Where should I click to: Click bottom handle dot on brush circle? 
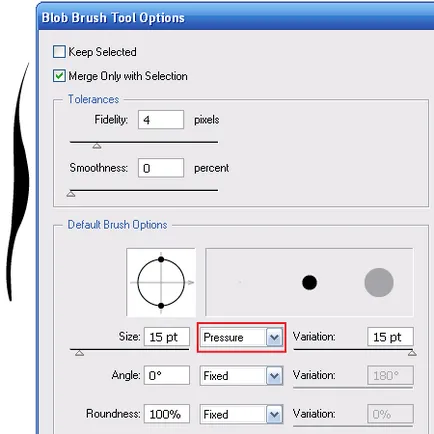[161, 305]
